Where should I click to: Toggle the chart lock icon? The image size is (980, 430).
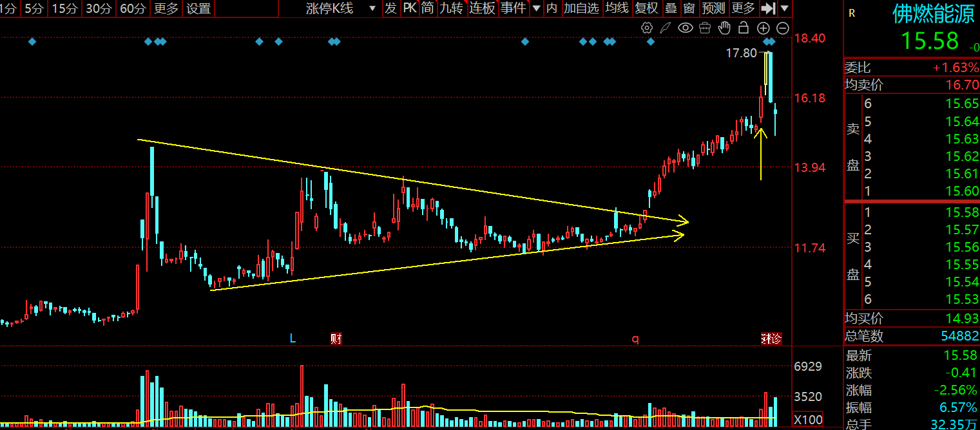point(744,28)
